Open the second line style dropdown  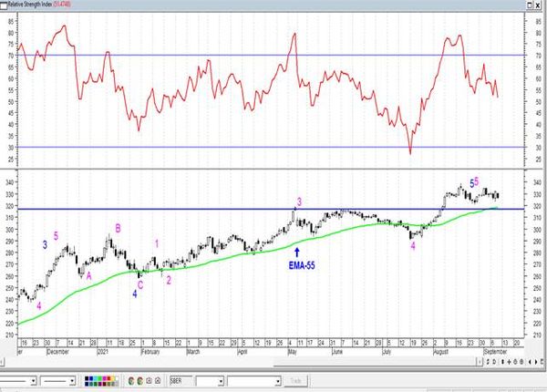click(x=72, y=381)
